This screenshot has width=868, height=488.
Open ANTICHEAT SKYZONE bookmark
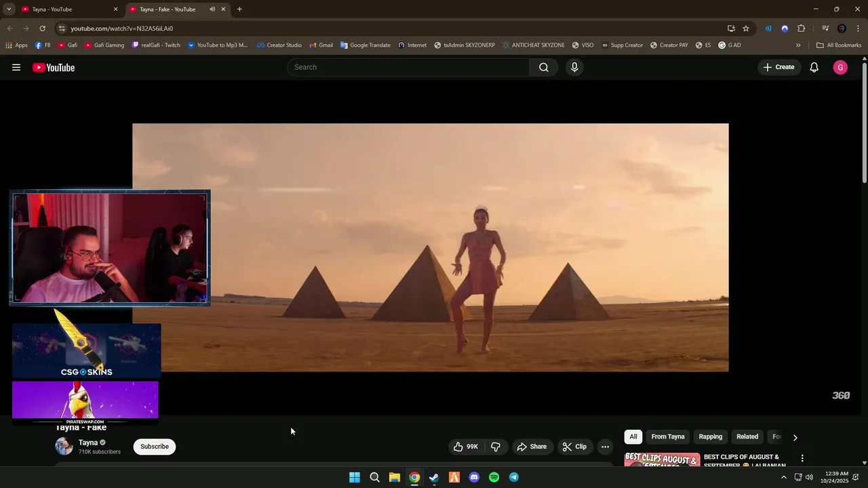tap(533, 45)
